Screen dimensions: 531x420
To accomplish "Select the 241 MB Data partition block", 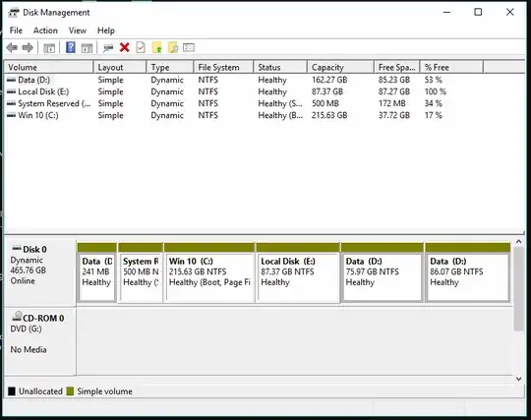I will [96, 272].
